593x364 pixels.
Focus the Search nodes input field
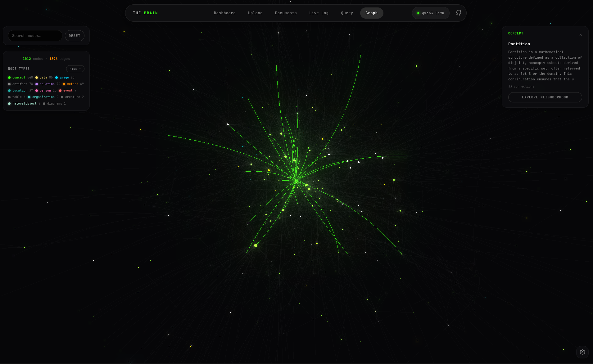tap(35, 36)
